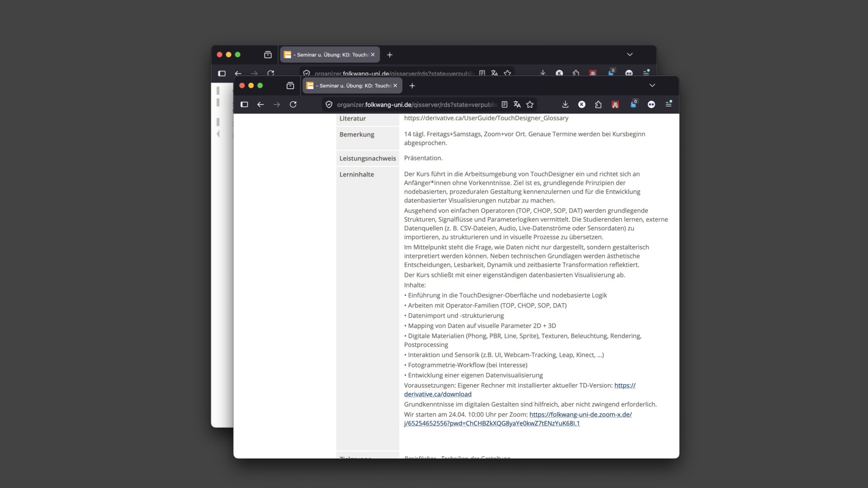This screenshot has height=488, width=868.
Task: Click the Literatur row label
Action: click(x=353, y=118)
